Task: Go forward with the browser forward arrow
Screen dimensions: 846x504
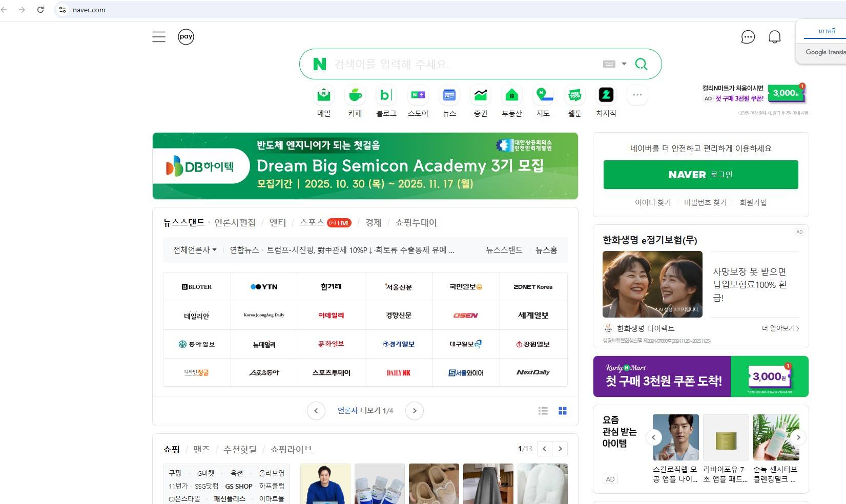Action: pos(22,10)
